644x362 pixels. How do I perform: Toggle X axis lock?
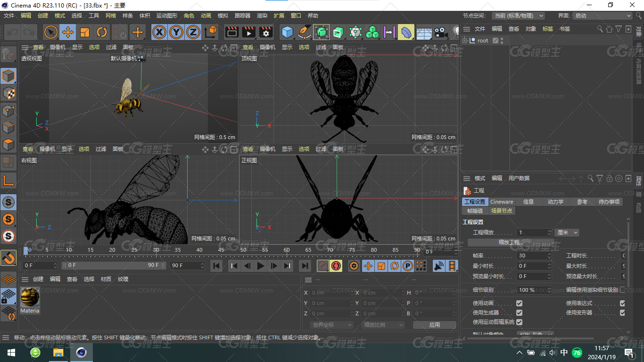[x=159, y=33]
